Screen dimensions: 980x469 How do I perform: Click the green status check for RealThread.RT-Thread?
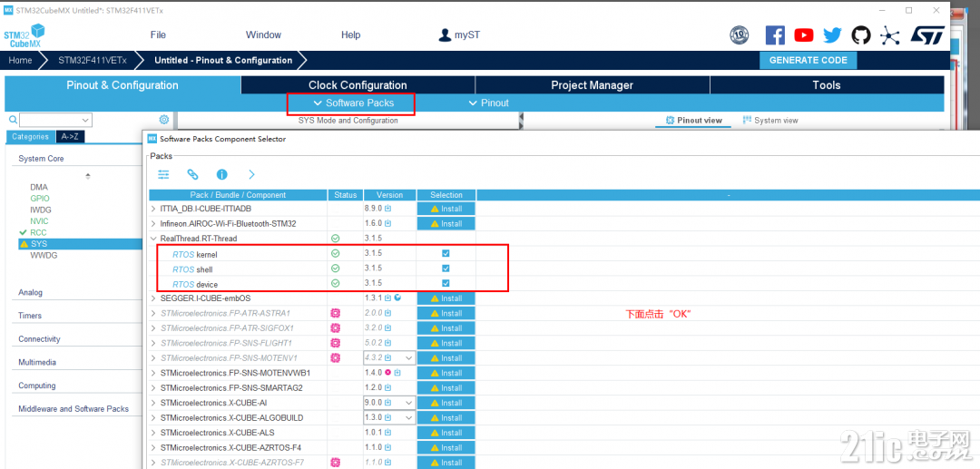pos(335,238)
